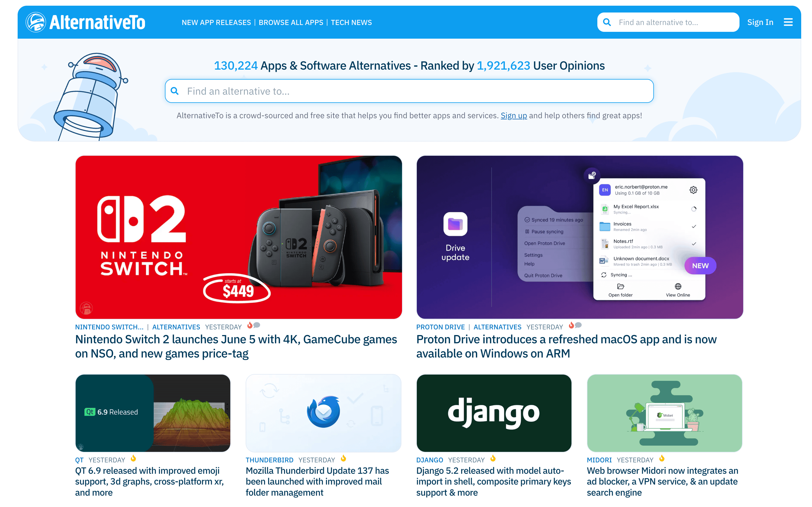This screenshot has height=507, width=812.
Task: Open comments bubble on Proton Drive article
Action: [x=578, y=325]
